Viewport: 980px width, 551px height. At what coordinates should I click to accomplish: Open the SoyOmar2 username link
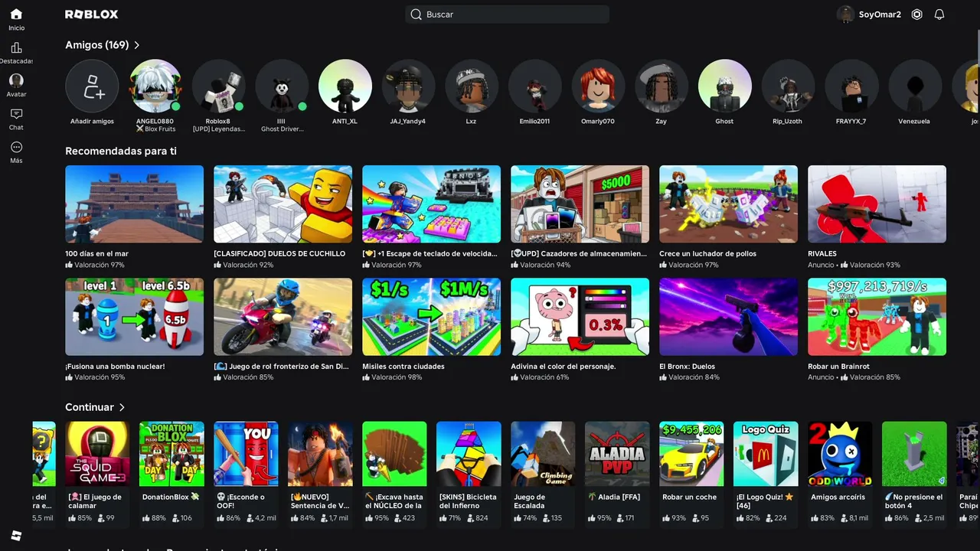click(x=880, y=15)
